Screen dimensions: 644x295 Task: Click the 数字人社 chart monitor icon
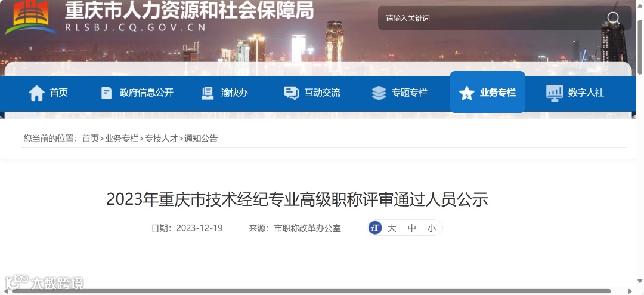(555, 93)
